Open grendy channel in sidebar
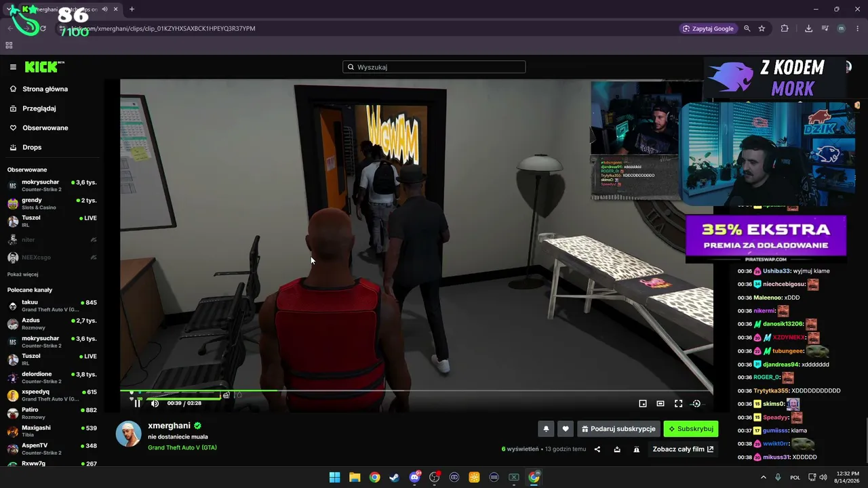 pos(52,203)
